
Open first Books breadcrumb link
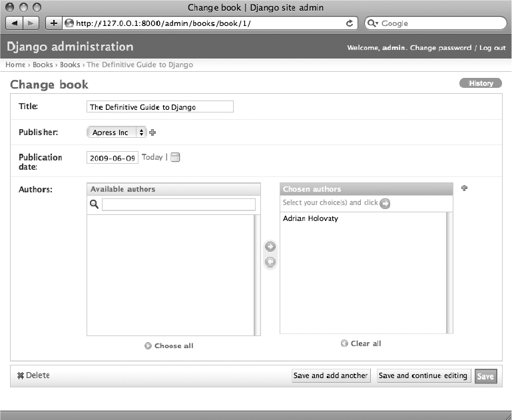click(x=43, y=65)
